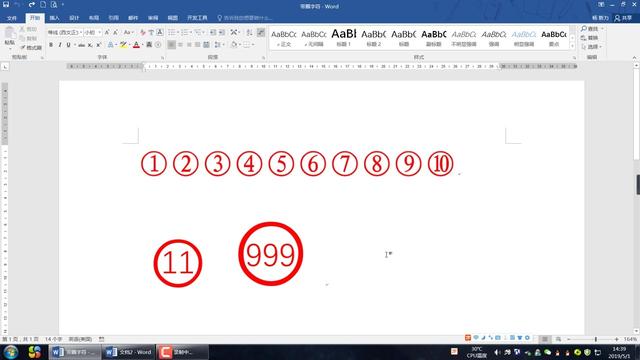Apply the Heading 2 style
Viewport: 640px width, 360px height.
[373, 38]
